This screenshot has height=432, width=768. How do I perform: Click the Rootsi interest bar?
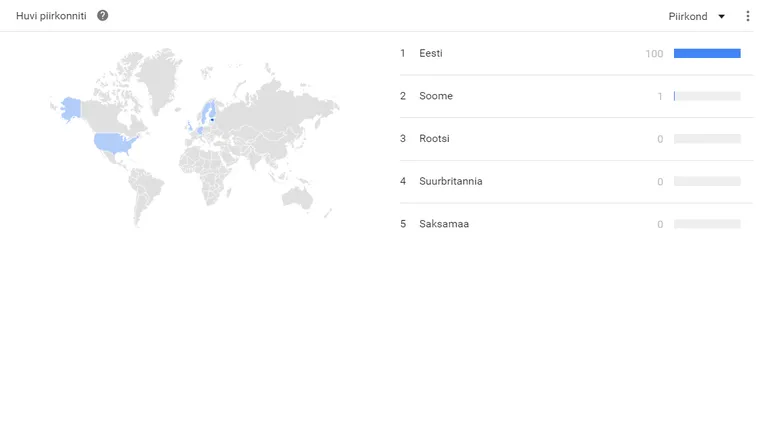pos(707,139)
